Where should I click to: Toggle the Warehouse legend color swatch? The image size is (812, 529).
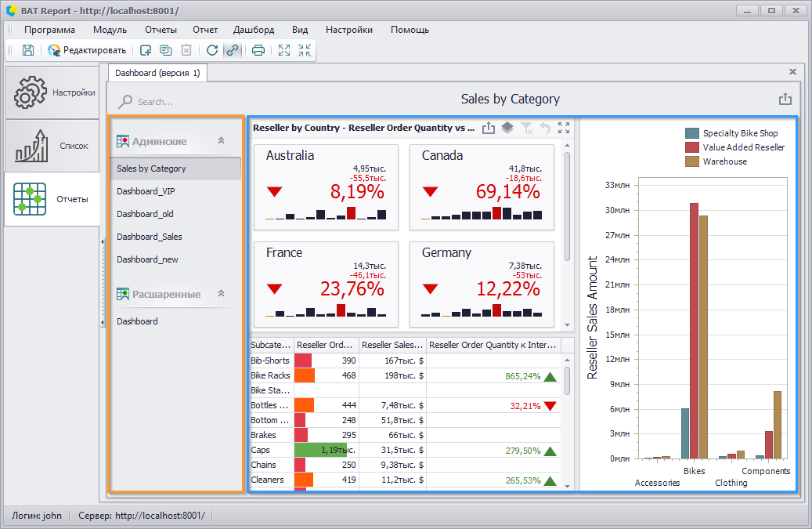point(692,161)
